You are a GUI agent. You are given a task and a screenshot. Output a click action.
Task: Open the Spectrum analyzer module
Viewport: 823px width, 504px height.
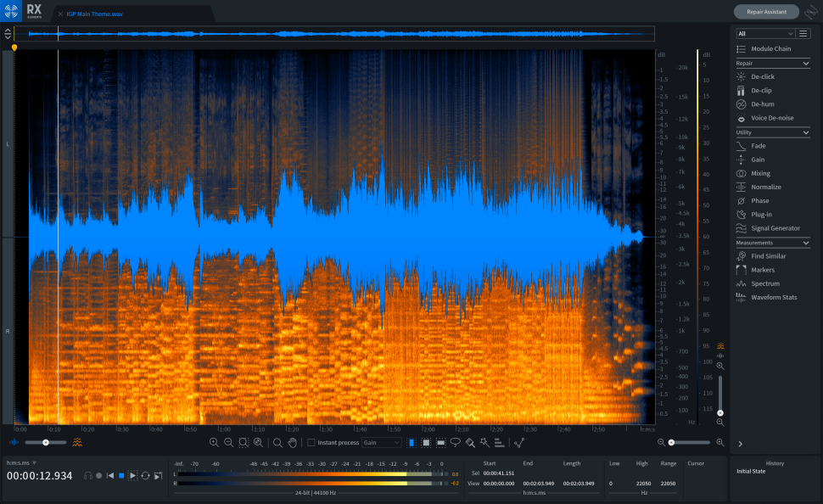point(764,283)
